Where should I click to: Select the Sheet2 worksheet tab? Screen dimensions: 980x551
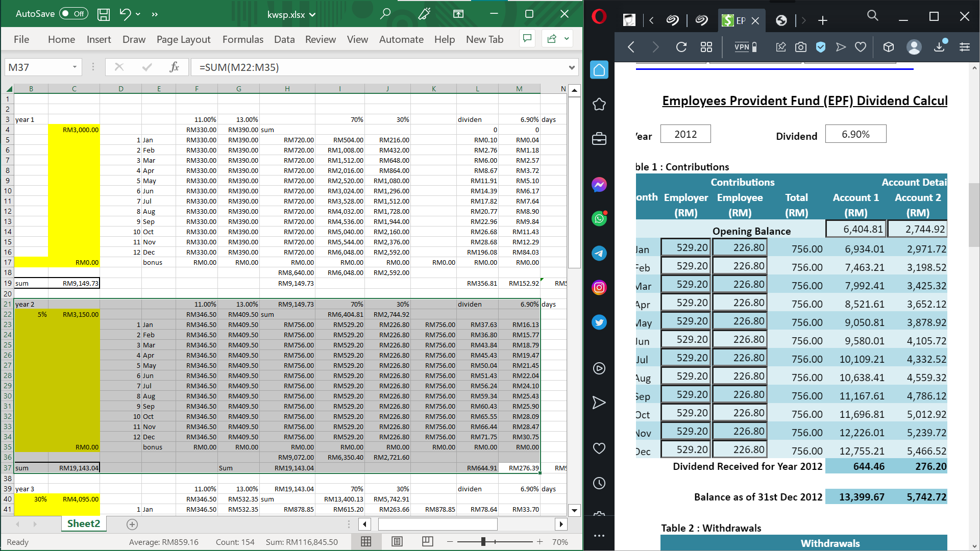coord(84,523)
